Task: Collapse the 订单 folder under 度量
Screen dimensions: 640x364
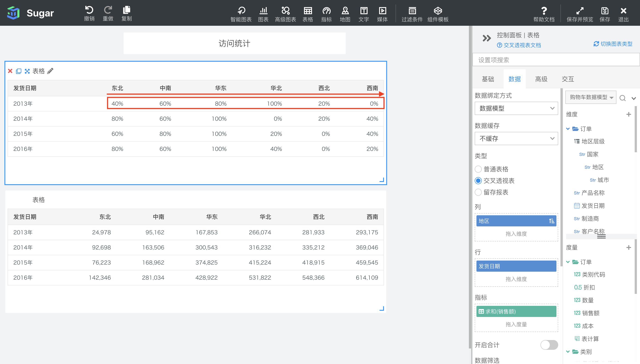Action: pyautogui.click(x=568, y=262)
